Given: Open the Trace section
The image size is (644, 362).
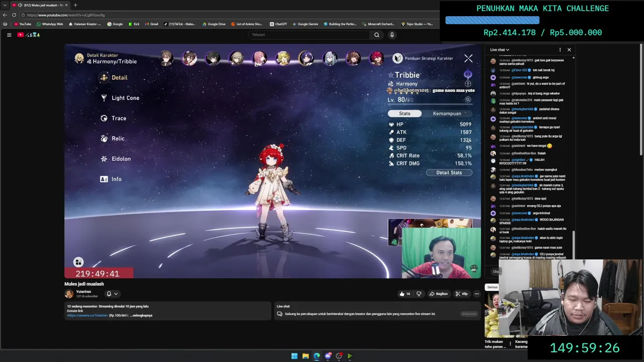Looking at the screenshot, I should [x=113, y=118].
